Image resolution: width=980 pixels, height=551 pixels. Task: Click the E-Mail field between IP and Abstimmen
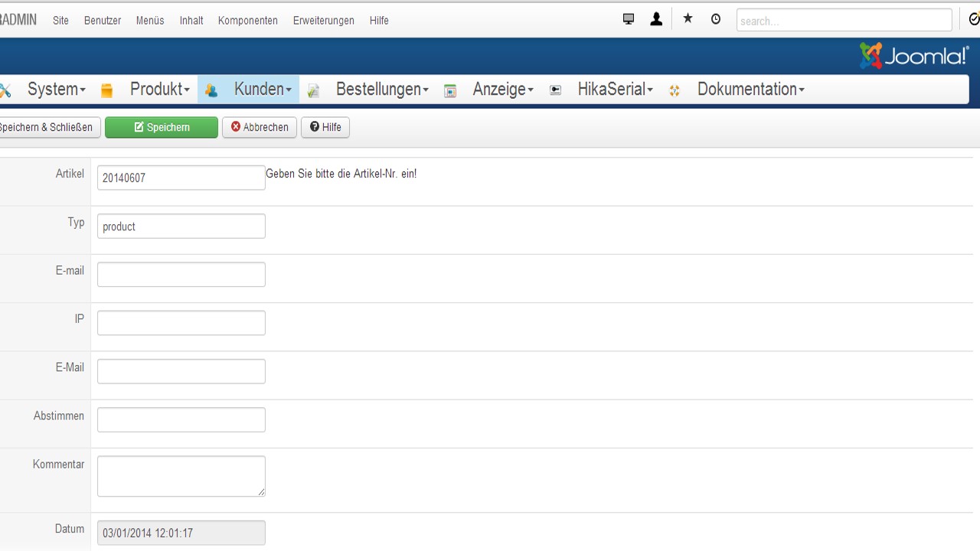click(x=181, y=371)
